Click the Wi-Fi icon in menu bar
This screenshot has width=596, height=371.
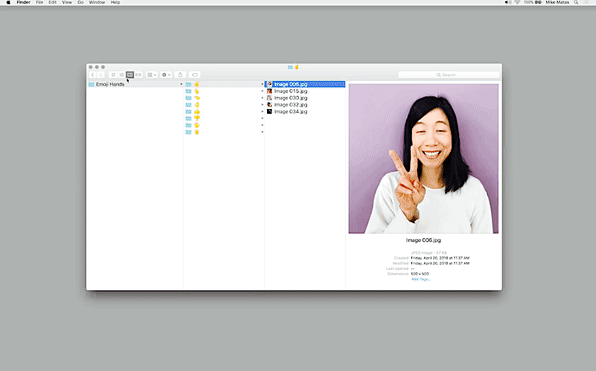[x=517, y=2]
